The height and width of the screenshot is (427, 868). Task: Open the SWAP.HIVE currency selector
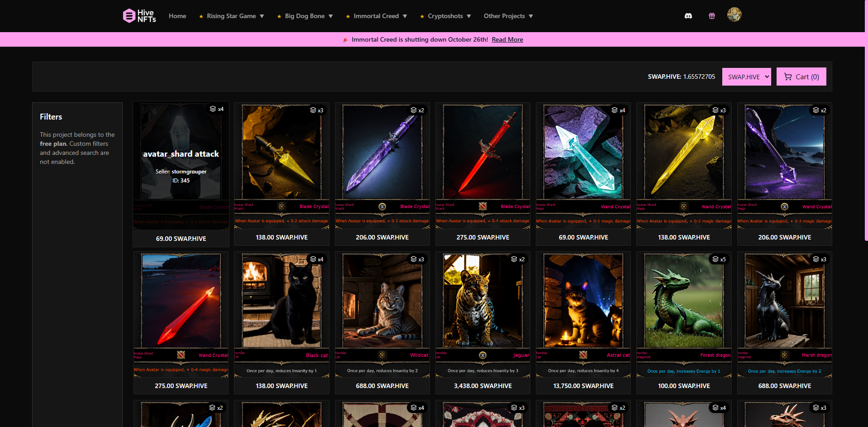[746, 77]
